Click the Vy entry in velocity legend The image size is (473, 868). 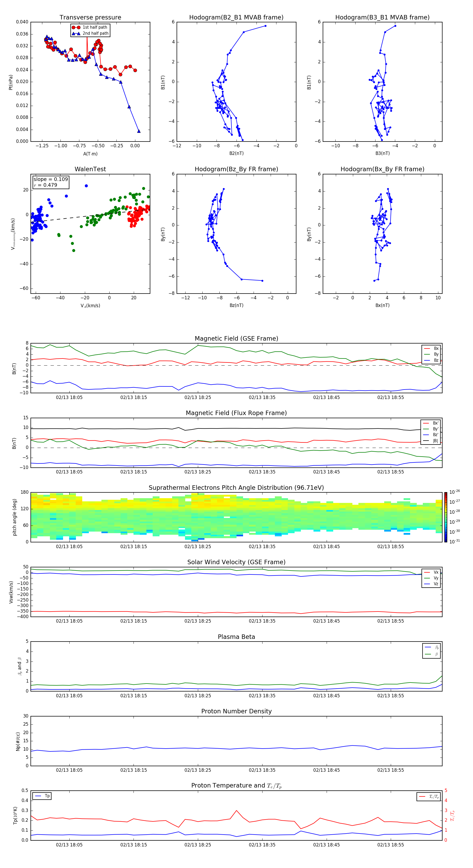(x=431, y=578)
